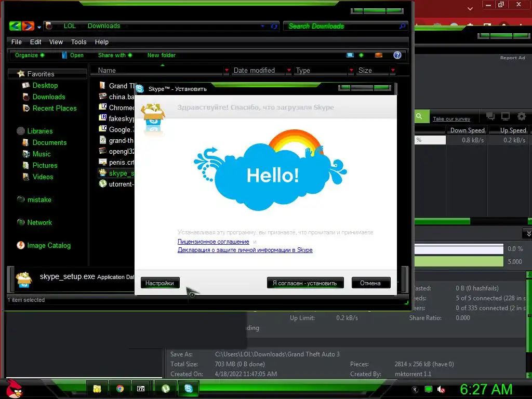Open uTorrent settings gear icon
This screenshot has height=399, width=532.
(522, 116)
